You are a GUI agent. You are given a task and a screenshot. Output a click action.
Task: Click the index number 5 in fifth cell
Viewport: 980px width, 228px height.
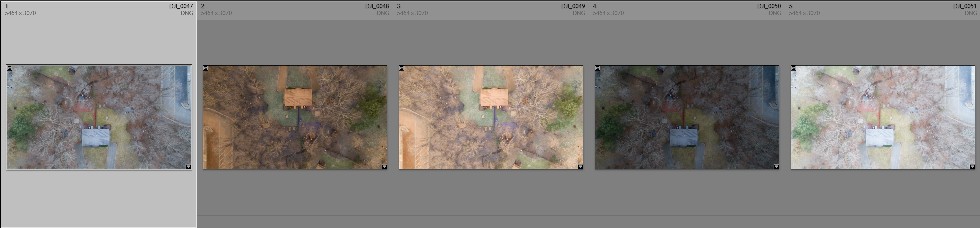coord(791,6)
